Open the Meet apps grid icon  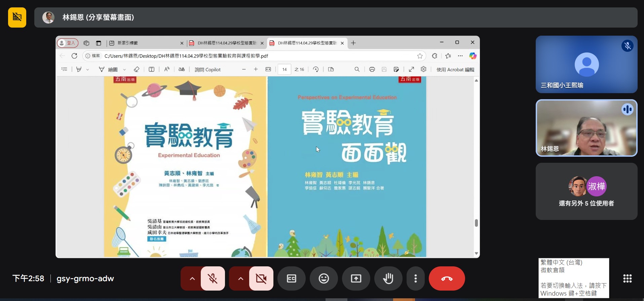coord(628,278)
